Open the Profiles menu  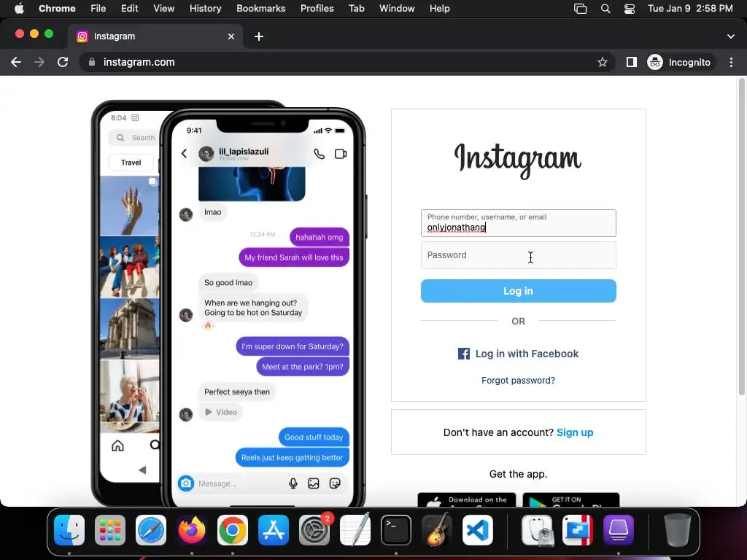pos(317,8)
